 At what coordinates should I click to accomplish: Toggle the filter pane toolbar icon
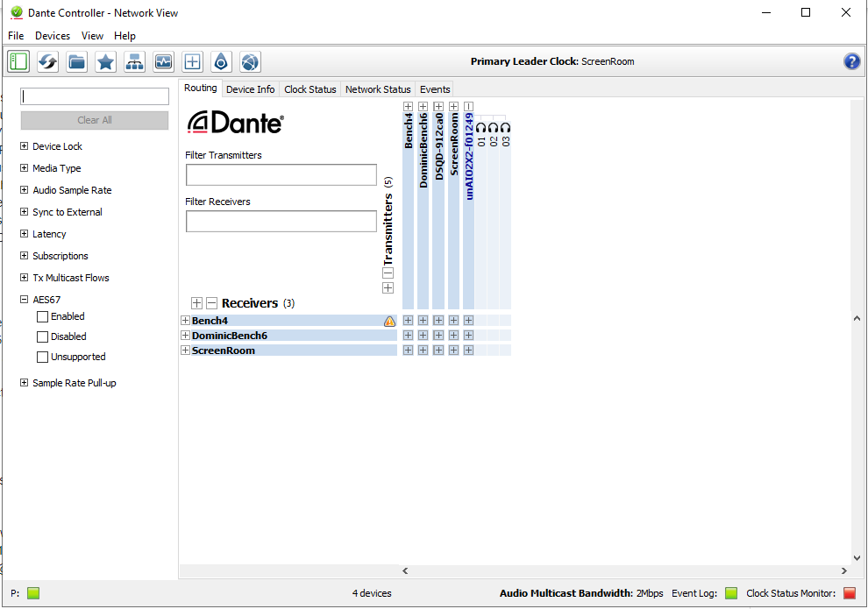point(18,61)
